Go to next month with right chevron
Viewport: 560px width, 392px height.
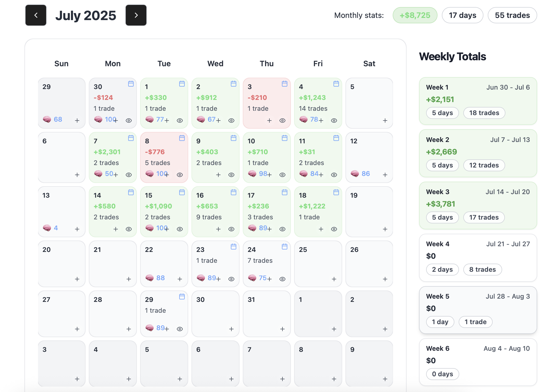coord(136,15)
